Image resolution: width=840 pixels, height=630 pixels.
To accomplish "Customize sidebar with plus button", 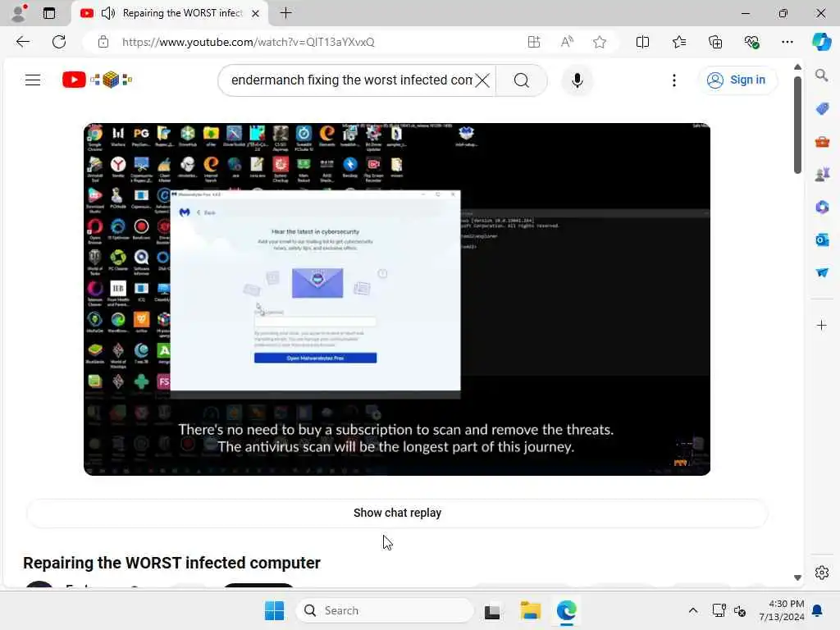I will (821, 325).
